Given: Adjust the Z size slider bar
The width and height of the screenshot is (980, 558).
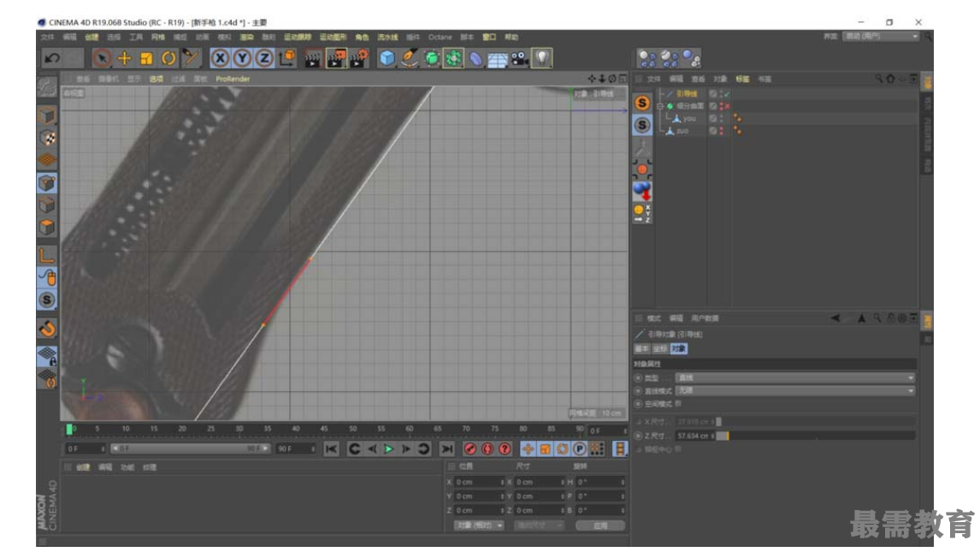Looking at the screenshot, I should coord(816,436).
